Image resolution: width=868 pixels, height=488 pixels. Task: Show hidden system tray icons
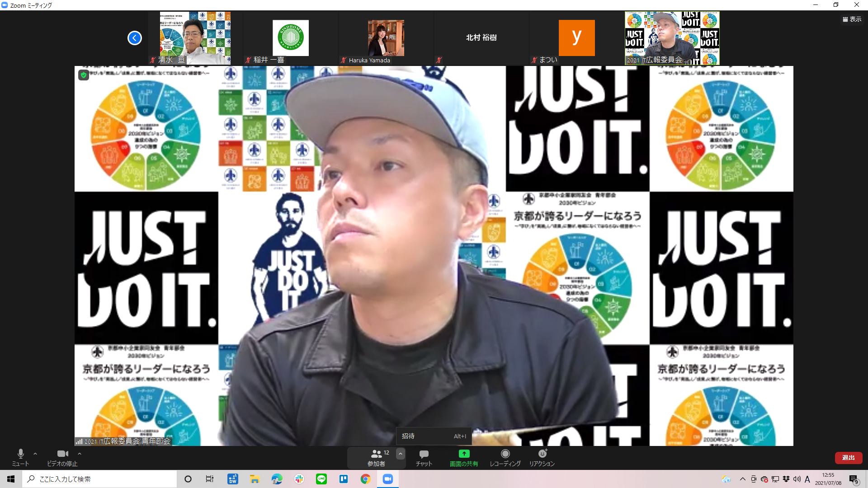743,479
